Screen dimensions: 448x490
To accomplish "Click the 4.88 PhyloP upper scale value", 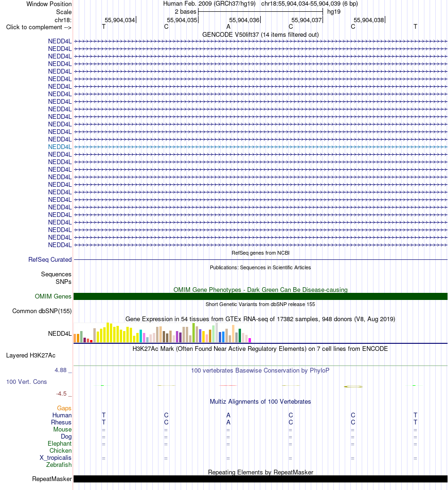I will coord(61,370).
